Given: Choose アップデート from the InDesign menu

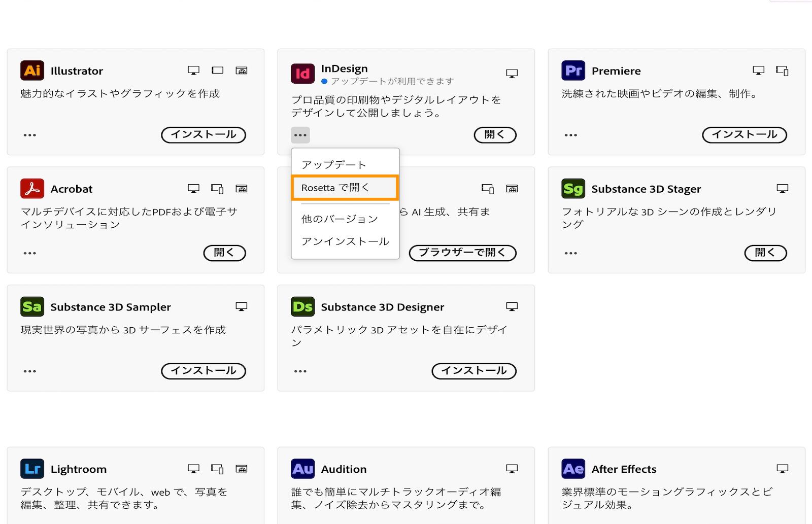Looking at the screenshot, I should [345, 164].
